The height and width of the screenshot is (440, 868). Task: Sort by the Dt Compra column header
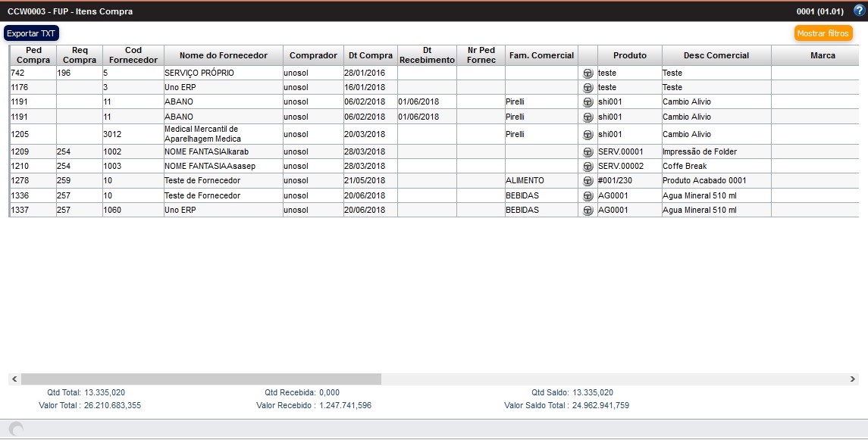coord(370,55)
